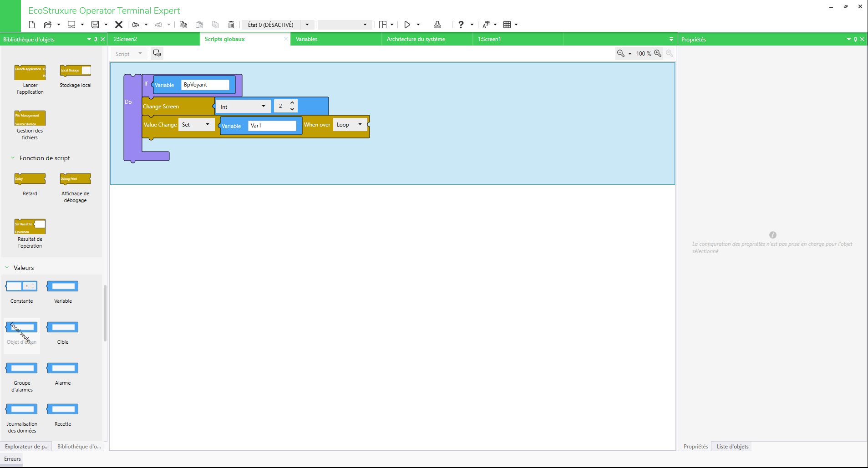Open the Erreurs panel
The width and height of the screenshot is (868, 468).
tap(12, 459)
